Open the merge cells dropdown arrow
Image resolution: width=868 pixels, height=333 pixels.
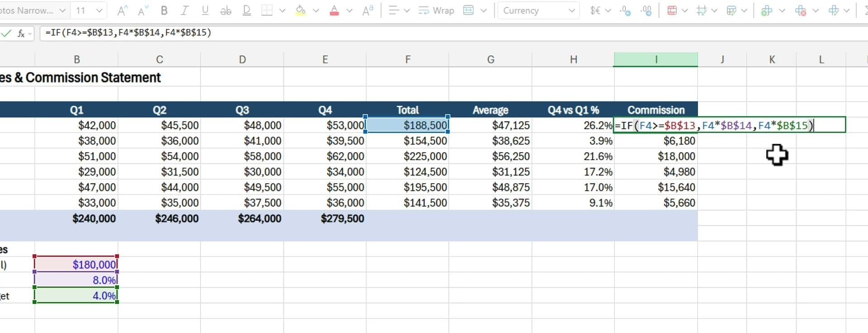point(484,10)
